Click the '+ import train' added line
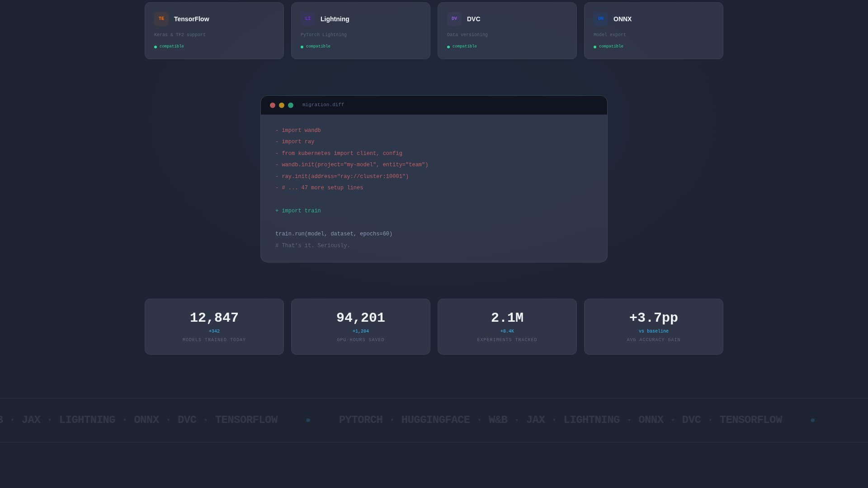Image resolution: width=868 pixels, height=488 pixels. [298, 211]
